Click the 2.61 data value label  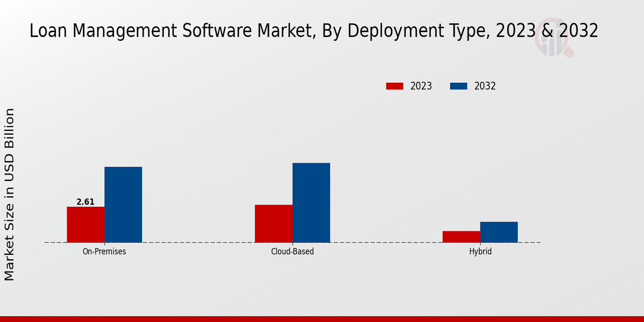click(85, 202)
